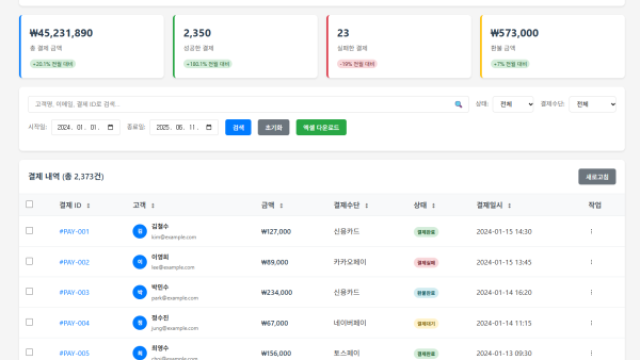Sort by 상태 column arrow

pyautogui.click(x=433, y=206)
